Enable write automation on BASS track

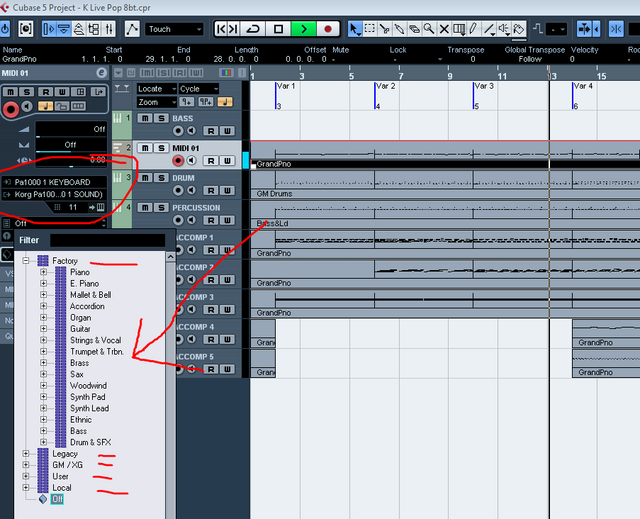coord(227,131)
